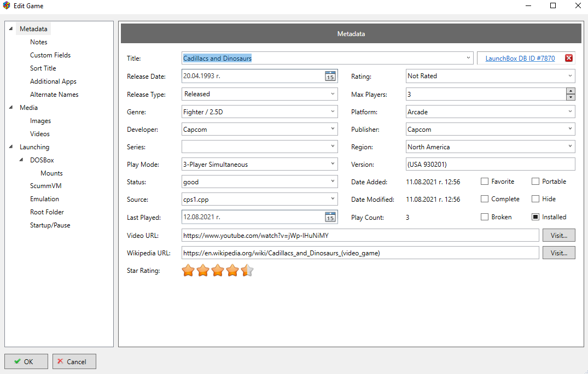Expand the Source dropdown
Screen dimensions: 588x374
point(333,199)
